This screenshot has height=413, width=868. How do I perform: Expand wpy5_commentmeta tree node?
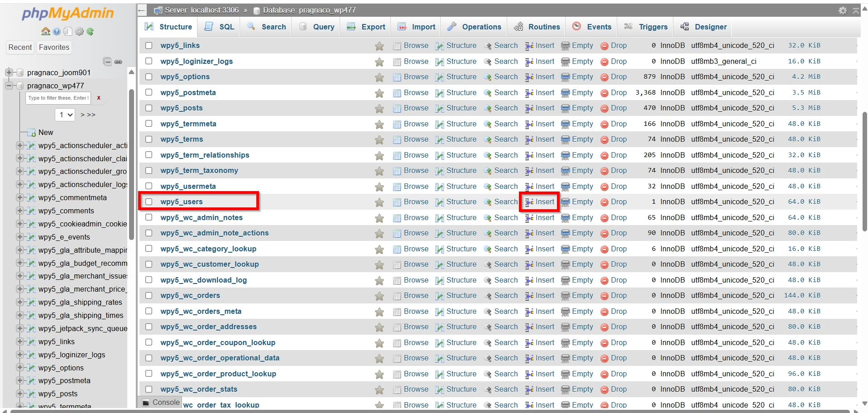tap(19, 197)
